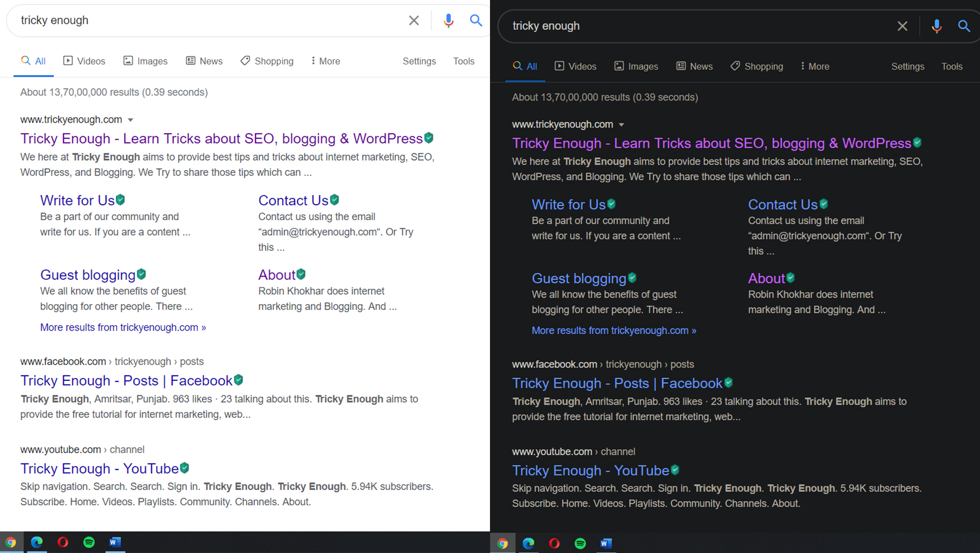
Task: Click the microphone voice search icon in light window
Action: tap(449, 20)
